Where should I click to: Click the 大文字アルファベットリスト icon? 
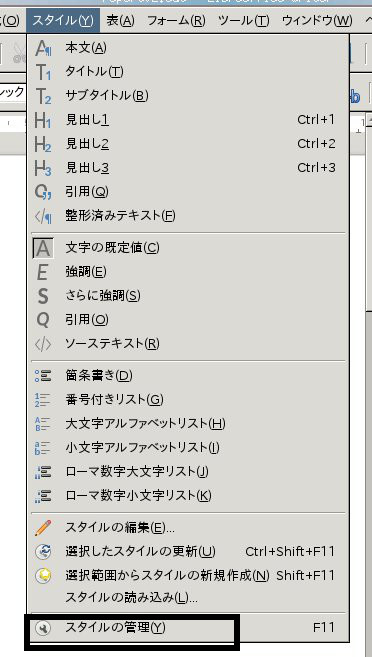coord(43,424)
